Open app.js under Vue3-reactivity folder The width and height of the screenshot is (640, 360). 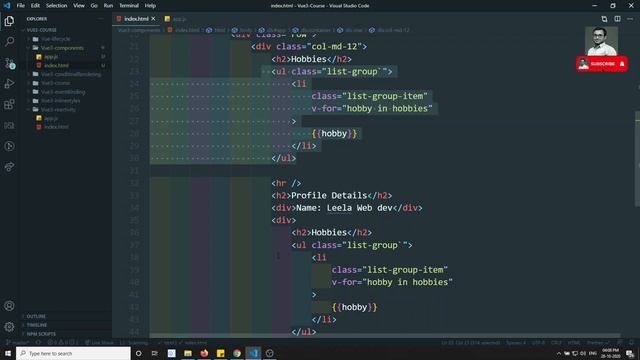point(65,118)
